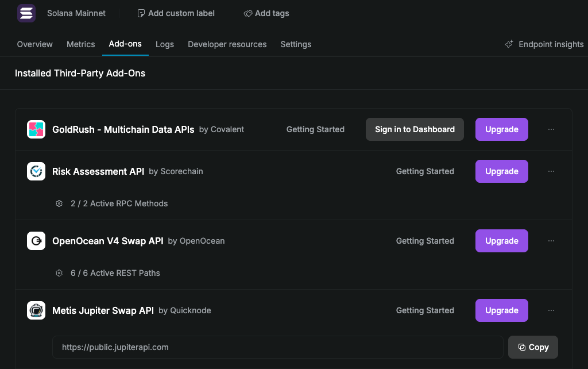588x369 pixels.
Task: Click the Scorechain Risk Assessment logo
Action: [36, 171]
